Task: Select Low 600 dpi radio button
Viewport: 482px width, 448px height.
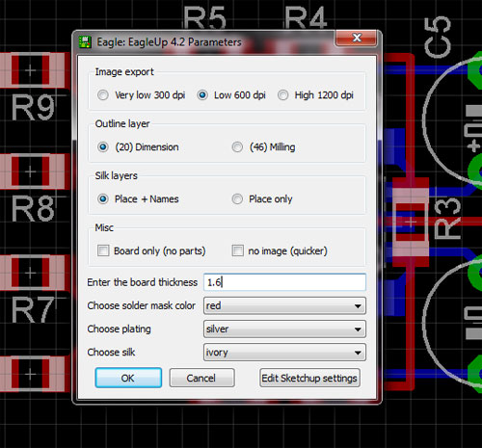Action: tap(202, 95)
